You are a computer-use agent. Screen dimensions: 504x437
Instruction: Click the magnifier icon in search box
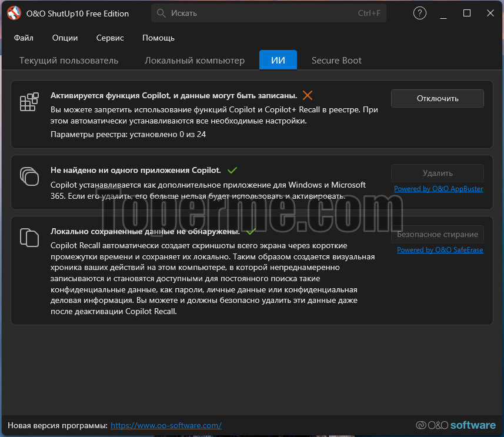(161, 13)
